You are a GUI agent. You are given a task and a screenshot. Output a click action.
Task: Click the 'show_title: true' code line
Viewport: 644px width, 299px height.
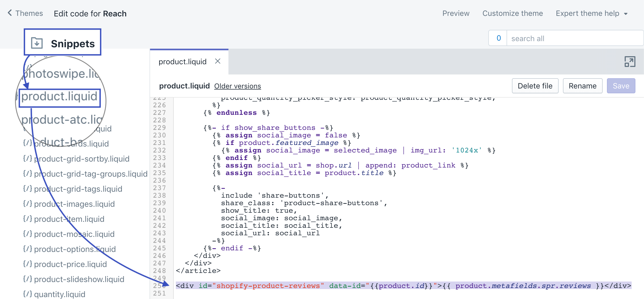[x=259, y=211]
